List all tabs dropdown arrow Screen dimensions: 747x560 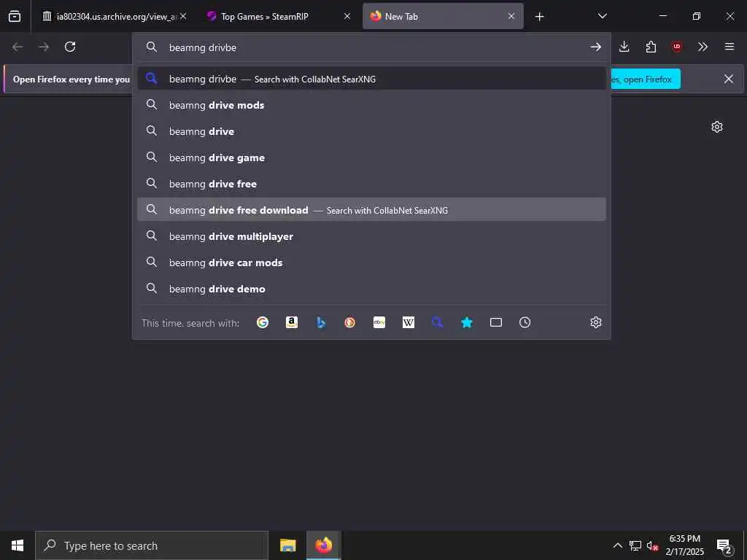click(x=602, y=16)
